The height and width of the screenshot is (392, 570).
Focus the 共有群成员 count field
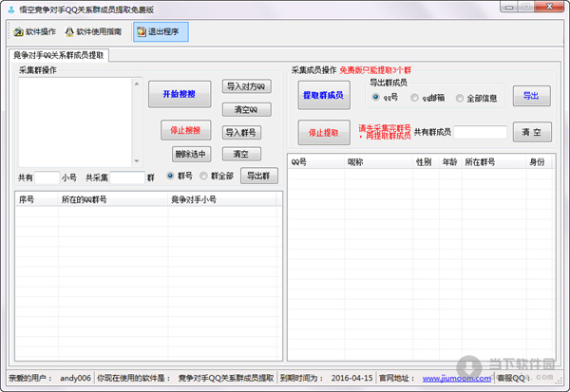[x=480, y=132]
